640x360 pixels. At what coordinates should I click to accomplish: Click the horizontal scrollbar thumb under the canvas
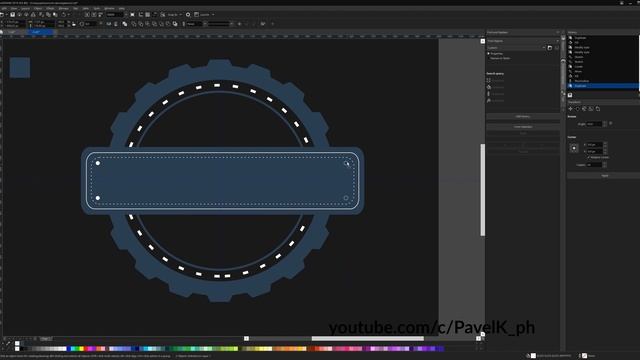point(367,338)
